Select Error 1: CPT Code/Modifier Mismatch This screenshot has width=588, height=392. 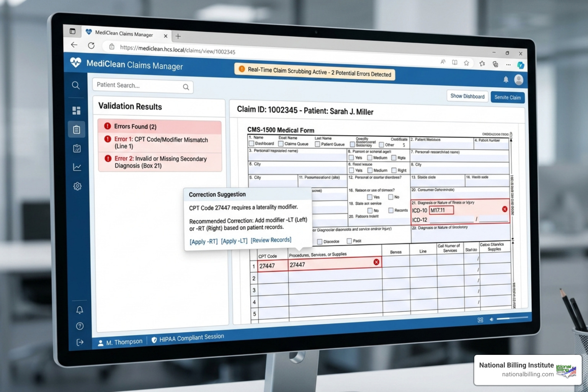click(160, 143)
